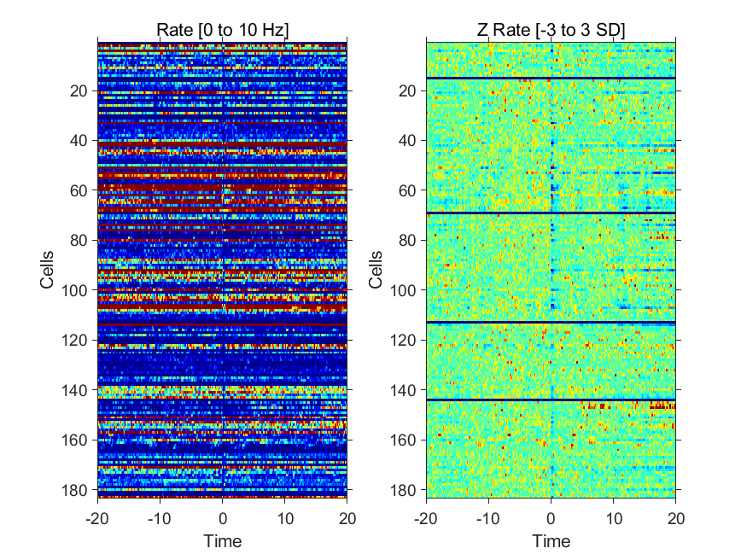Viewport: 747px width, 560px height.
Task: Click the 'Z Rate [-3 to 3 SD]' title
Action: (551, 30)
